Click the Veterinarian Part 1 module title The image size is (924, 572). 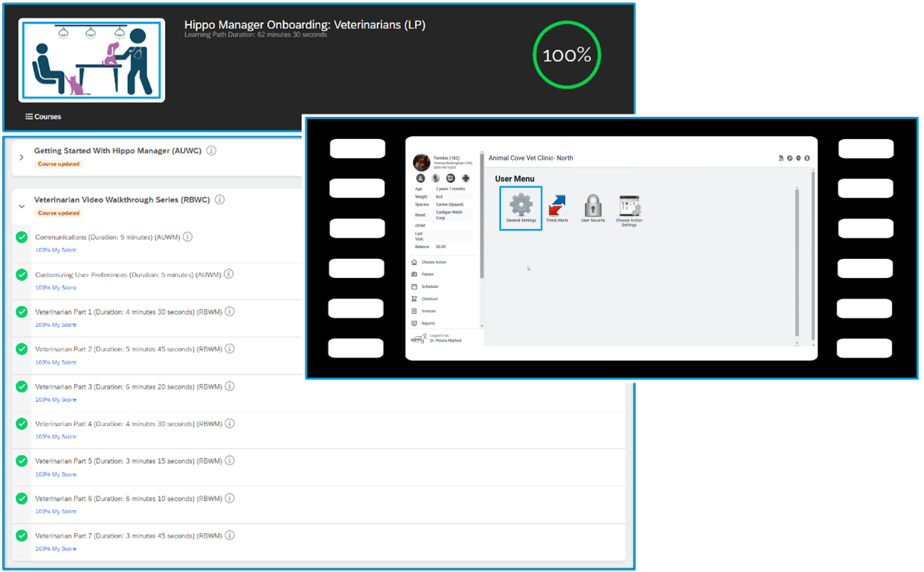tap(128, 312)
